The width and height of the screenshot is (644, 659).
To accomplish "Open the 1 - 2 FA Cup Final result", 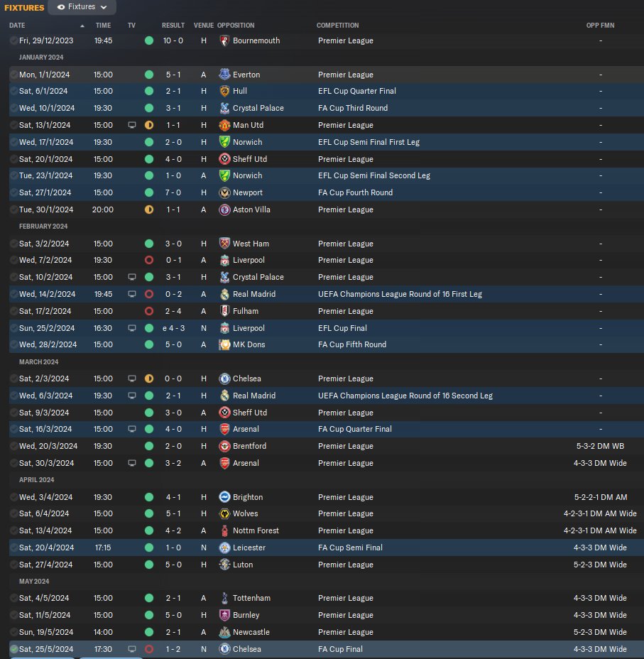I will (173, 649).
